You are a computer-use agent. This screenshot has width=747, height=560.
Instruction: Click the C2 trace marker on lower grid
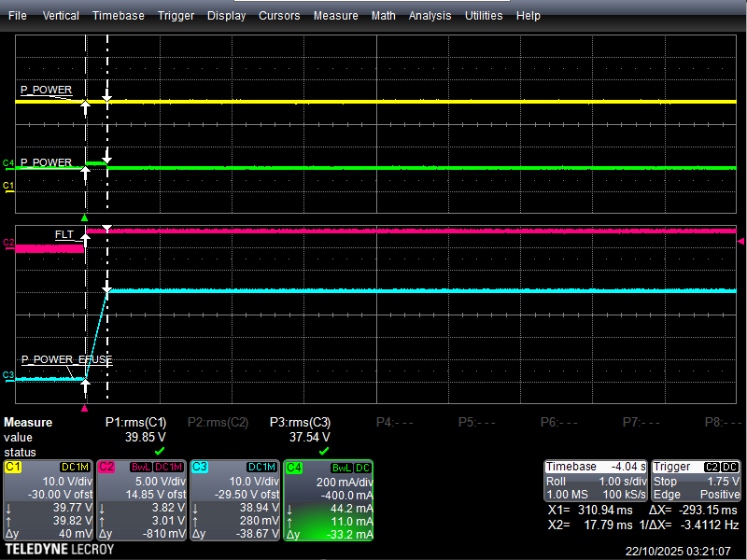coord(8,243)
